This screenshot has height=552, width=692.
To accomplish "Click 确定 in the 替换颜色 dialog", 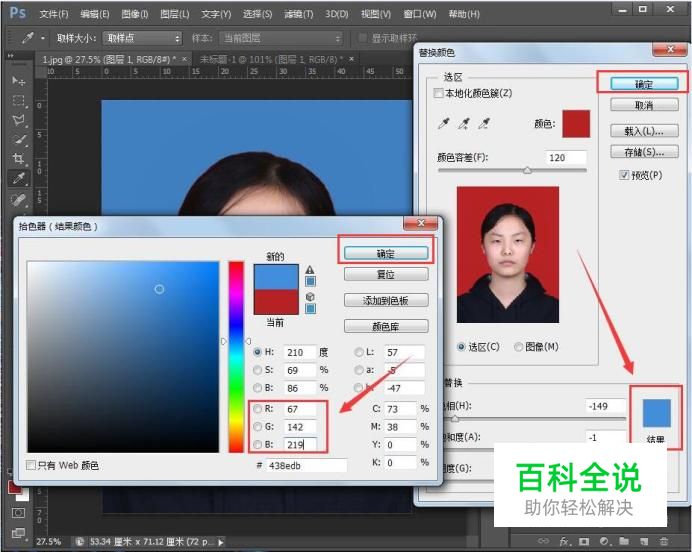I will click(x=644, y=84).
